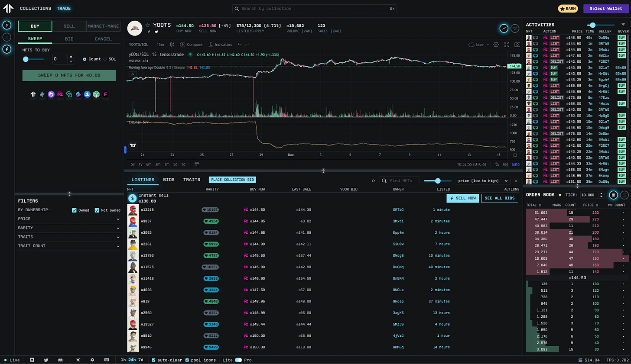Uncheck the Owned ownership filter

tap(74, 210)
